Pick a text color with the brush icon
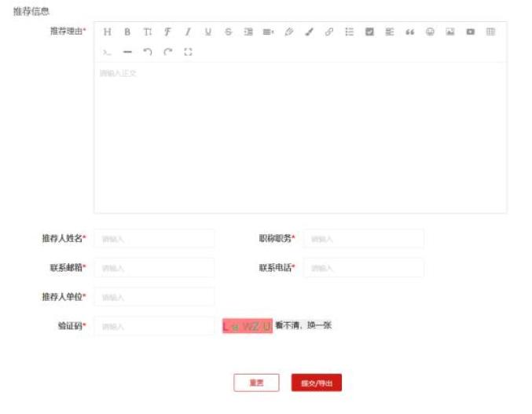Screen dimensions: 532x414 pyautogui.click(x=309, y=32)
